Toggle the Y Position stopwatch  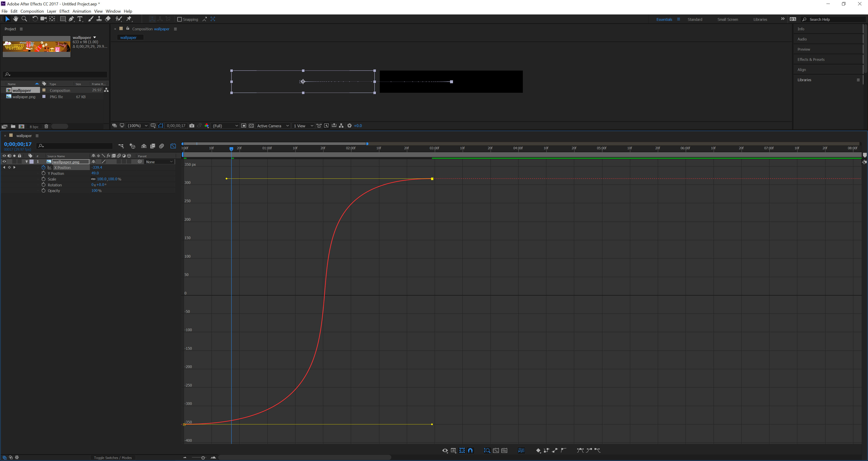(43, 173)
